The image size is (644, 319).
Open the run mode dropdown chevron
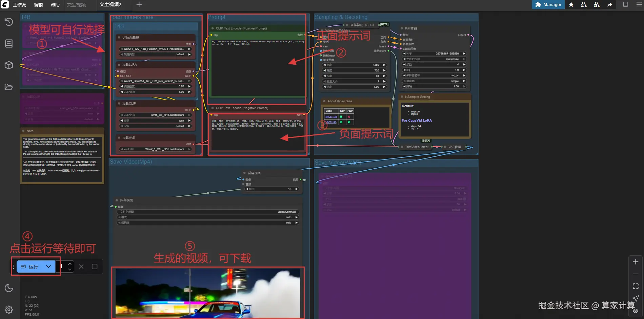(48, 267)
